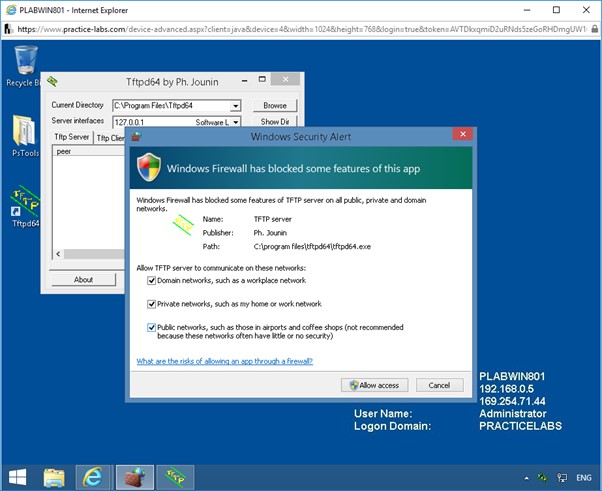Image resolution: width=602 pixels, height=491 pixels.
Task: Click the ENG language indicator
Action: pos(584,478)
